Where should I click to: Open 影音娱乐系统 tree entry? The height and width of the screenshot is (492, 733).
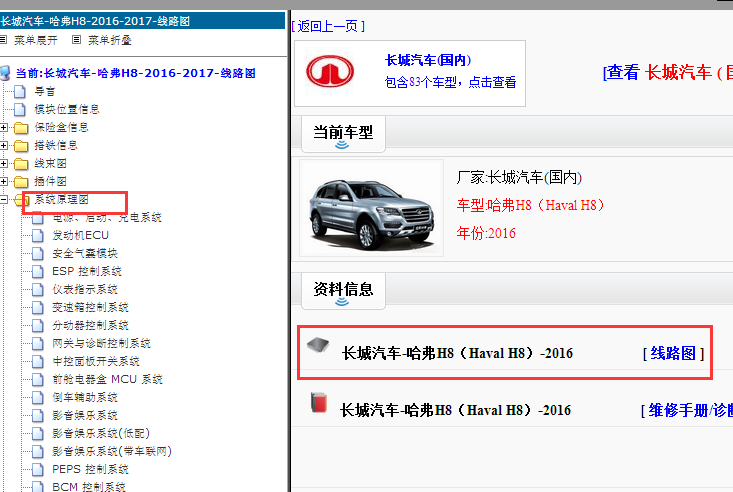pyautogui.click(x=85, y=415)
